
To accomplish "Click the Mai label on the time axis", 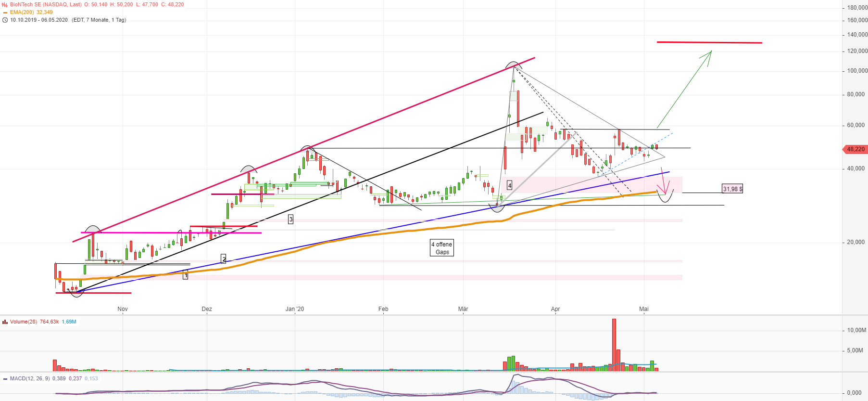I will click(x=644, y=309).
